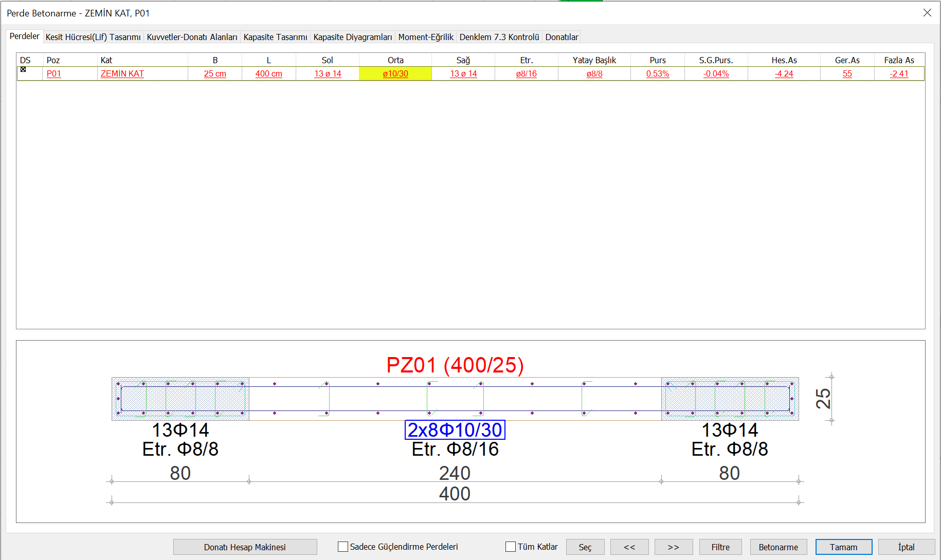
Task: Click the Betonarme button
Action: click(x=778, y=547)
